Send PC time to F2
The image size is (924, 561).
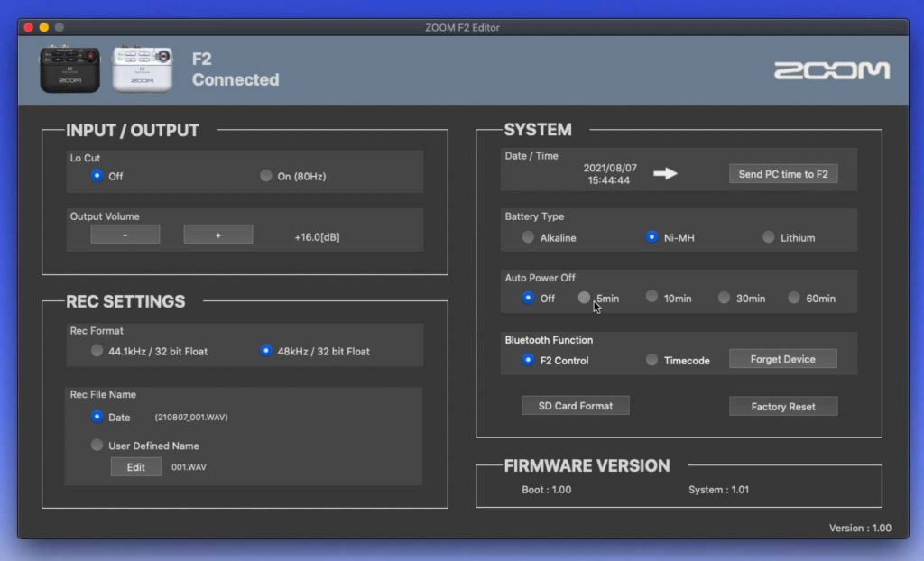(x=782, y=174)
